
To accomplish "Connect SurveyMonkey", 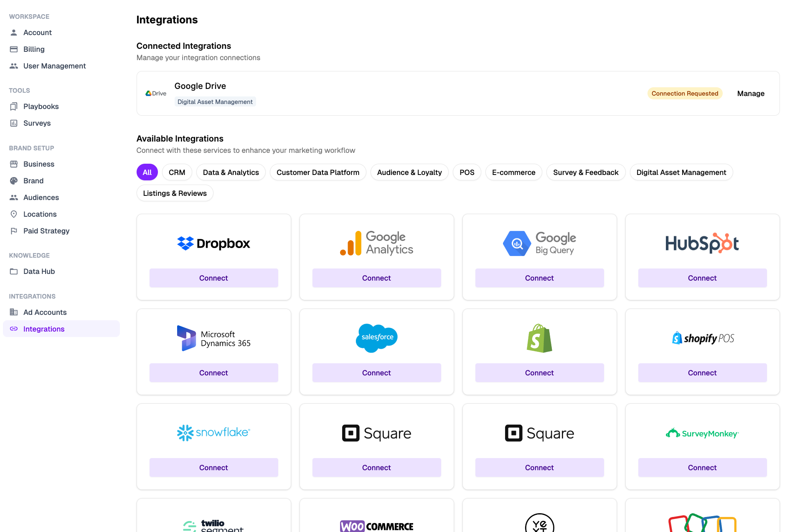I will 702,468.
